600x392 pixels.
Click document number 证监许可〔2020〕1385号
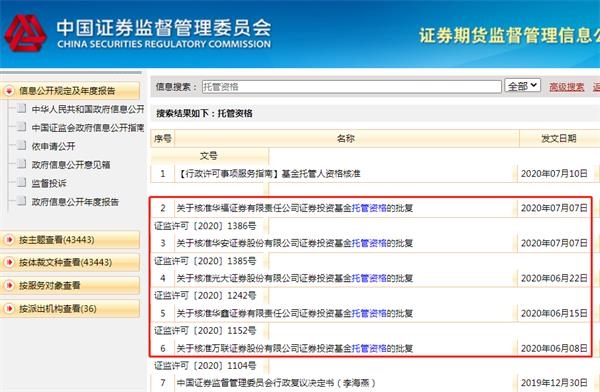point(205,261)
